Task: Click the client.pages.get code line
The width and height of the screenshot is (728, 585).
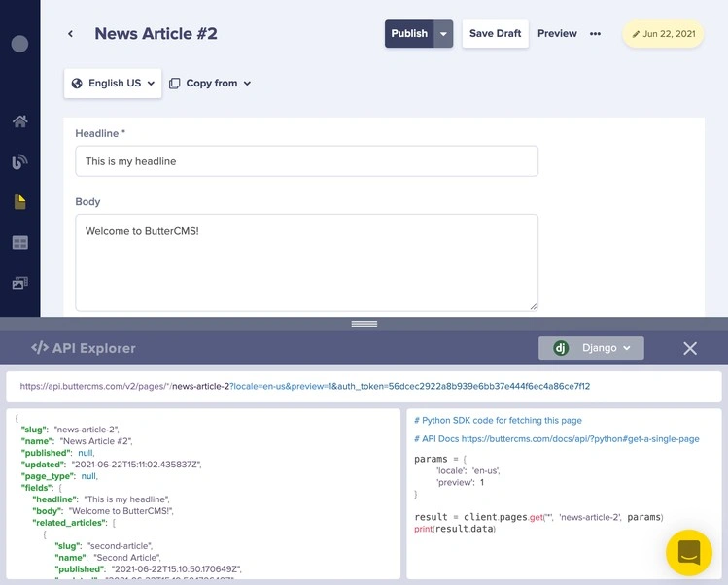Action: pyautogui.click(x=538, y=517)
